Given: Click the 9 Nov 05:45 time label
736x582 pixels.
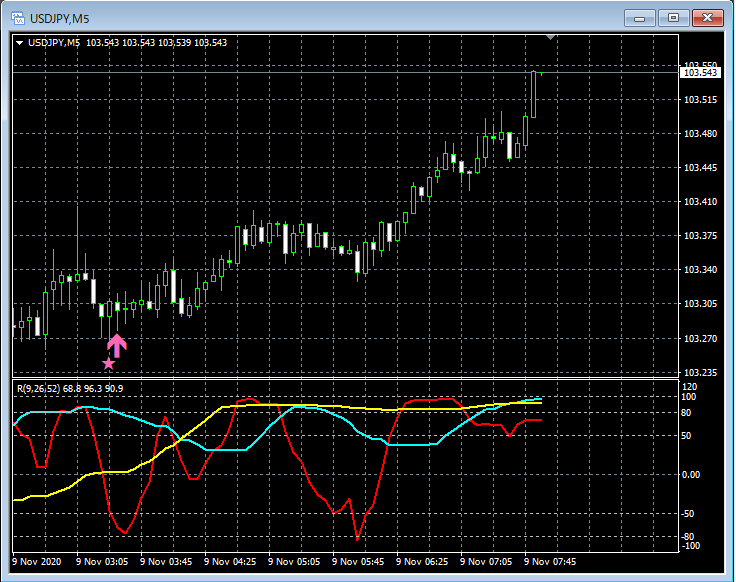Looking at the screenshot, I should tap(358, 562).
